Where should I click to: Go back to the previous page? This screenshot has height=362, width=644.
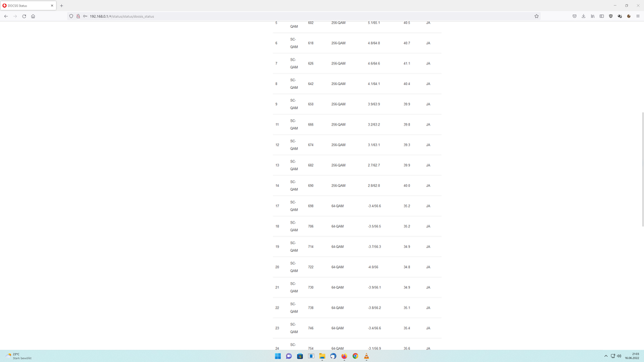(6, 16)
